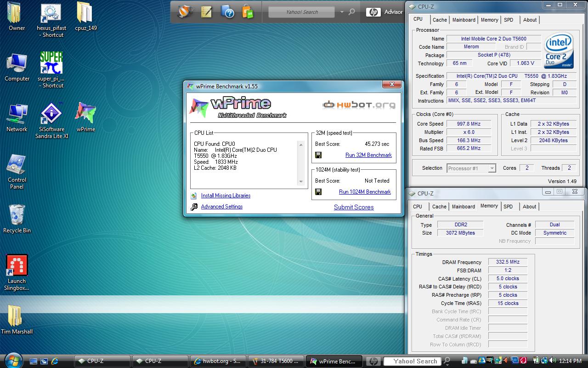Screen dimensions: 588x368
Task: Switch to 31-784 T5600 taskbar button
Action: tap(276, 361)
